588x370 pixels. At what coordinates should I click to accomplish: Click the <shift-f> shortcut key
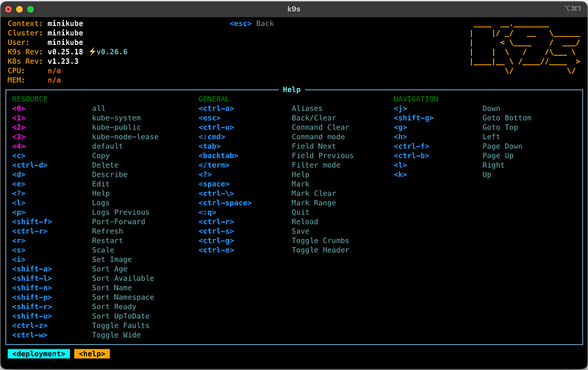point(32,221)
